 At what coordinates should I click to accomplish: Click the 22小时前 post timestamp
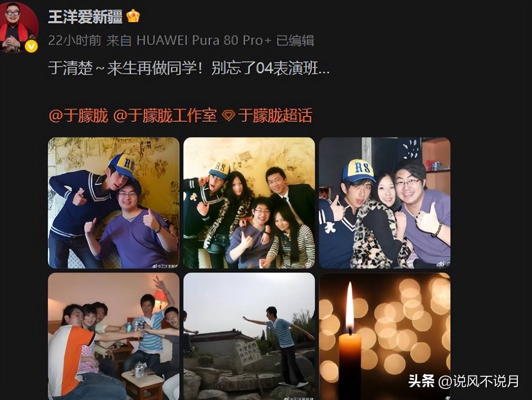click(x=74, y=41)
